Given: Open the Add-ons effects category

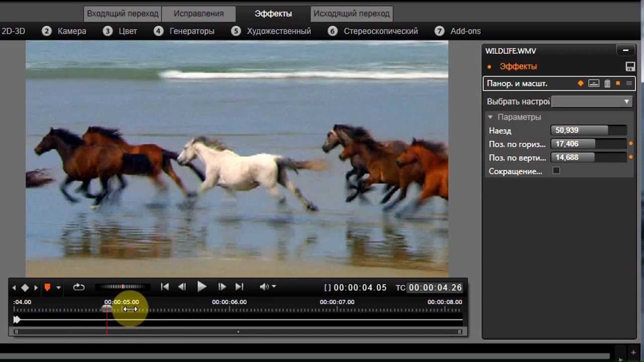Looking at the screenshot, I should point(458,31).
